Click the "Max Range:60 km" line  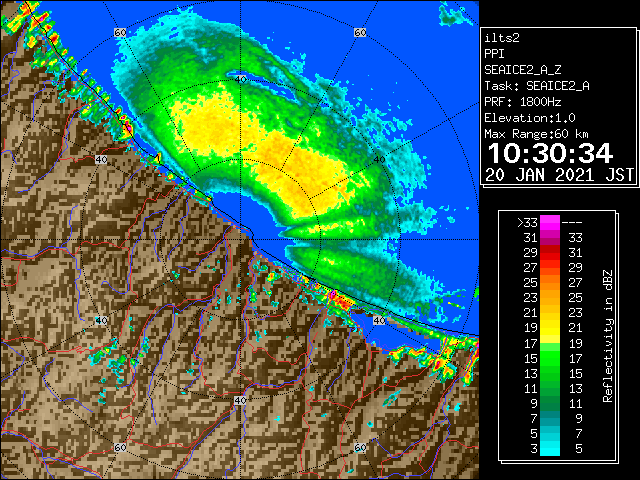(x=536, y=134)
